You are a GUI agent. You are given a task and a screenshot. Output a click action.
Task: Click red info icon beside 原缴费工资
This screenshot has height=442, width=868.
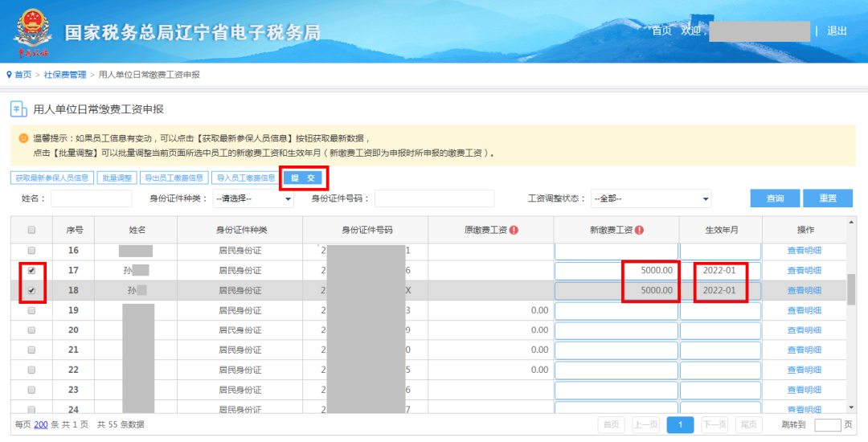514,230
